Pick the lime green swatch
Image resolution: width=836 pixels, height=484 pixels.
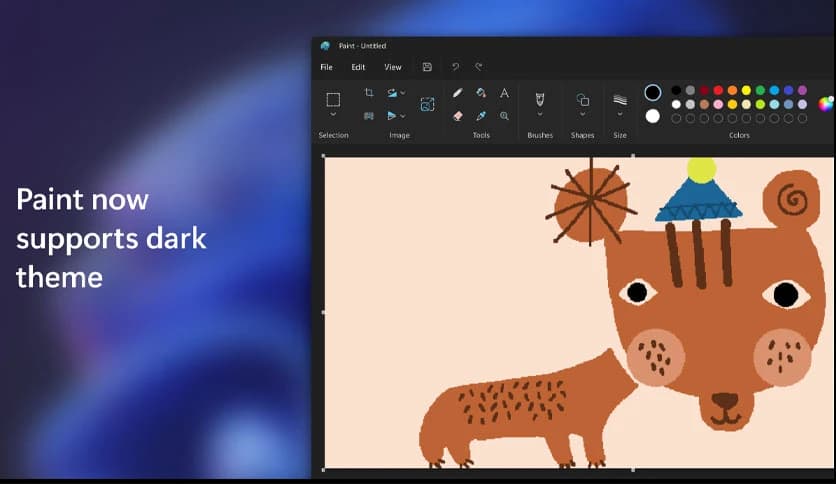[x=760, y=104]
